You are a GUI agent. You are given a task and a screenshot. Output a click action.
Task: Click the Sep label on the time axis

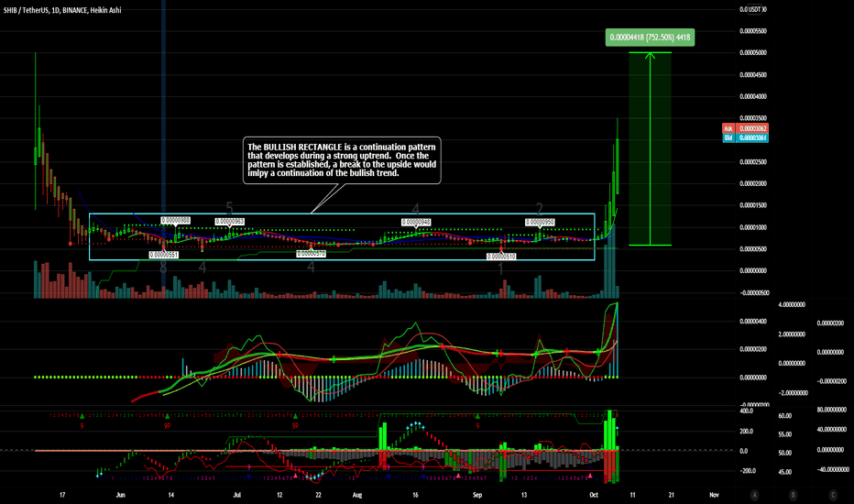tap(477, 495)
